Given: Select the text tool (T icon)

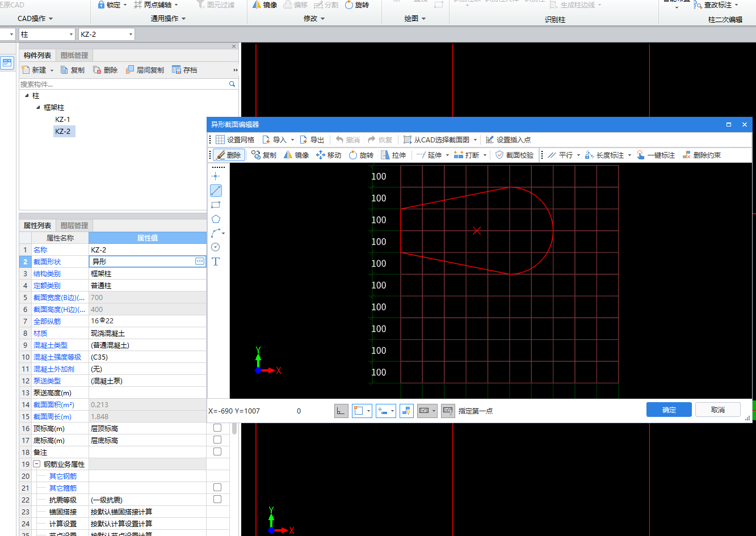Looking at the screenshot, I should 216,261.
